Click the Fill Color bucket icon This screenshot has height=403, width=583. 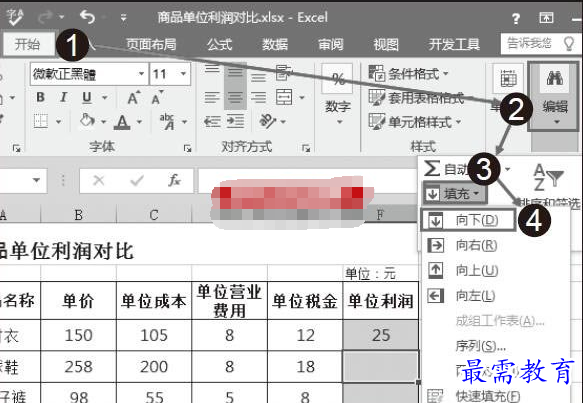(87, 120)
